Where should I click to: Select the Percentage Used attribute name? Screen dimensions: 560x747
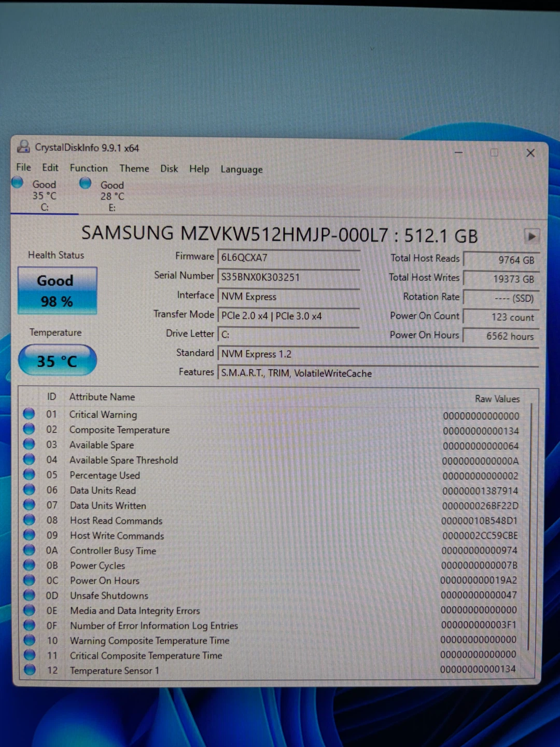point(105,475)
